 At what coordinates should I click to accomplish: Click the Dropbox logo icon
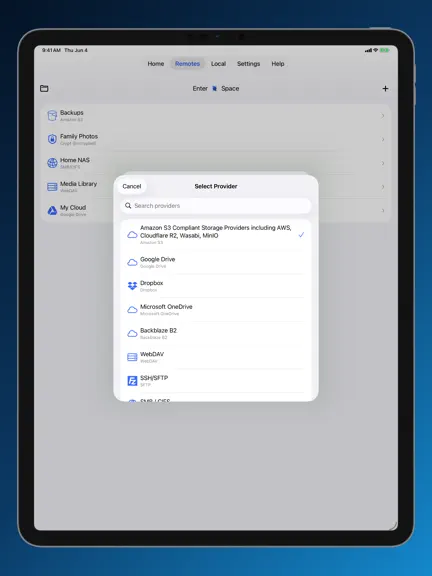132,286
